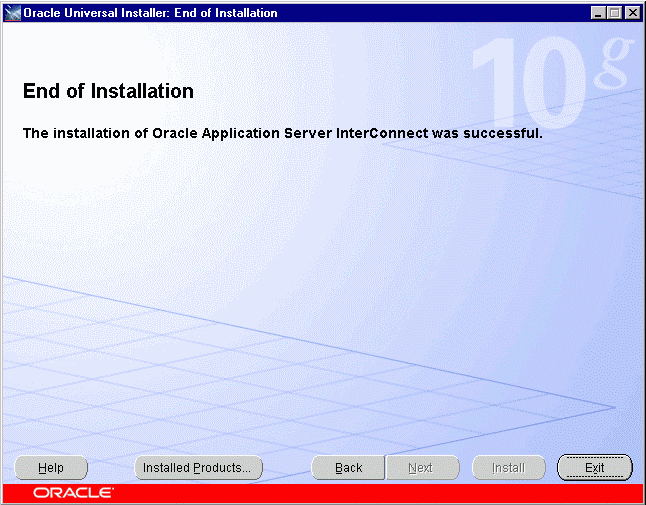The width and height of the screenshot is (646, 505).
Task: Minimize the installer window
Action: point(598,13)
